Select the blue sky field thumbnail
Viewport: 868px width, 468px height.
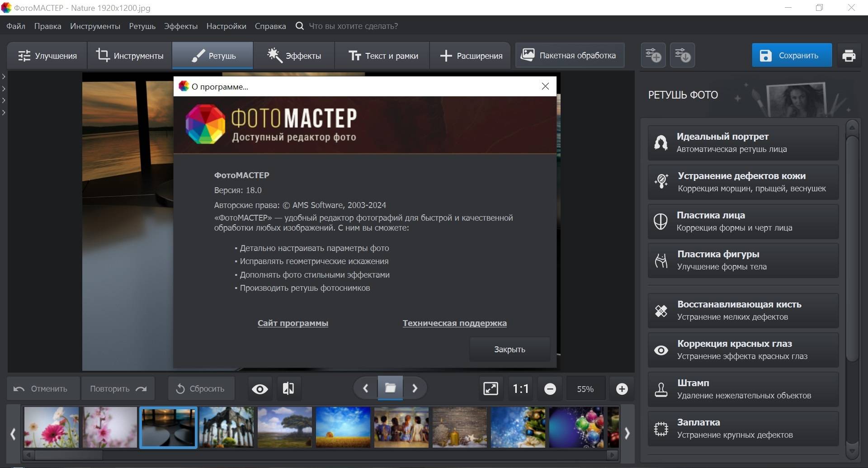(343, 427)
